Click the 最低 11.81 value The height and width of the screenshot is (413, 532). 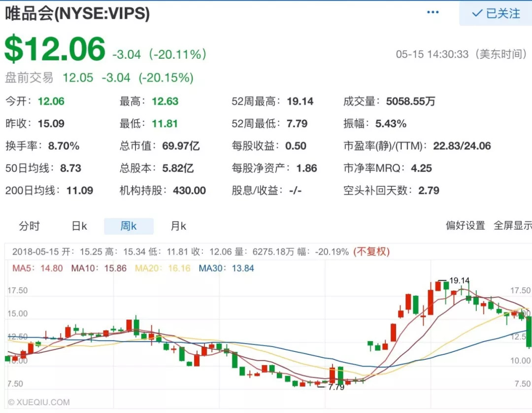pos(165,124)
